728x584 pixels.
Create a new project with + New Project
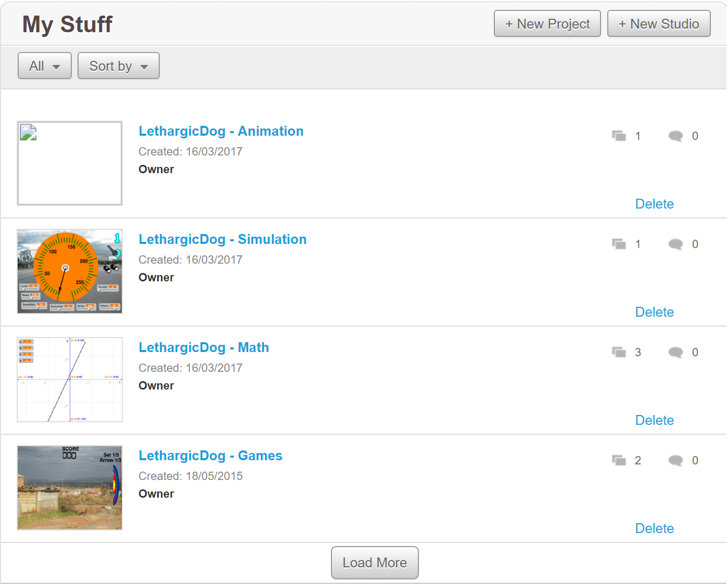click(x=547, y=24)
